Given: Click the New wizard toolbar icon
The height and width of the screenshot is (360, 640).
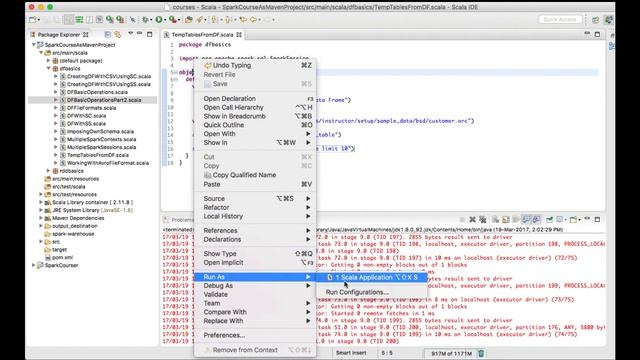Looking at the screenshot, I should [32, 20].
